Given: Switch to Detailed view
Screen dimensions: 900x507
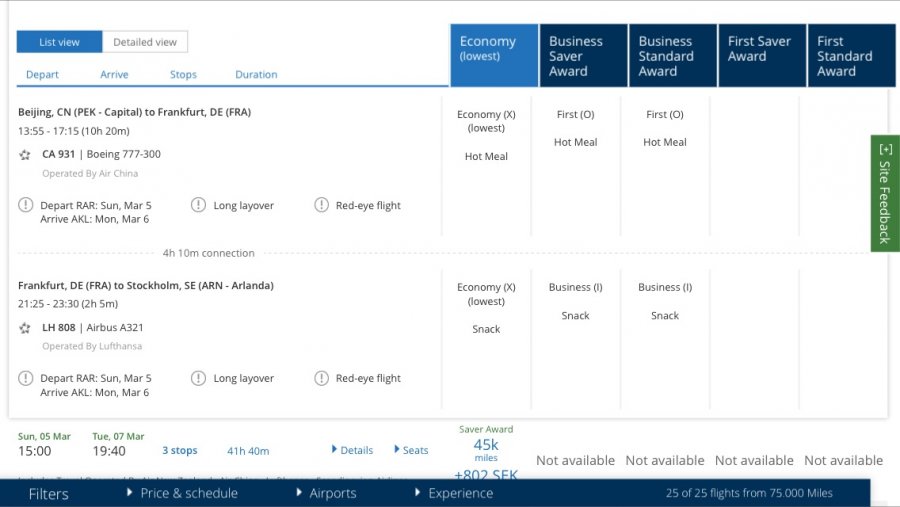Looking at the screenshot, I should [x=145, y=42].
